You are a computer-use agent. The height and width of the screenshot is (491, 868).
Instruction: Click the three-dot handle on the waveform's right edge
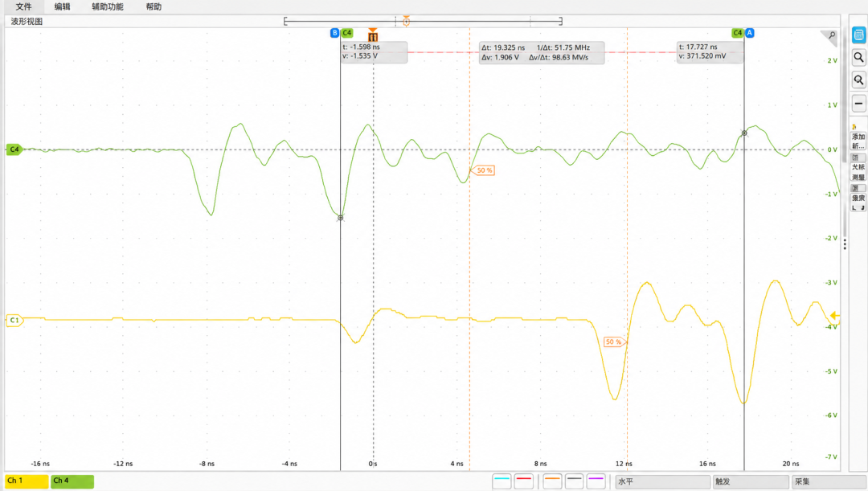(x=845, y=244)
